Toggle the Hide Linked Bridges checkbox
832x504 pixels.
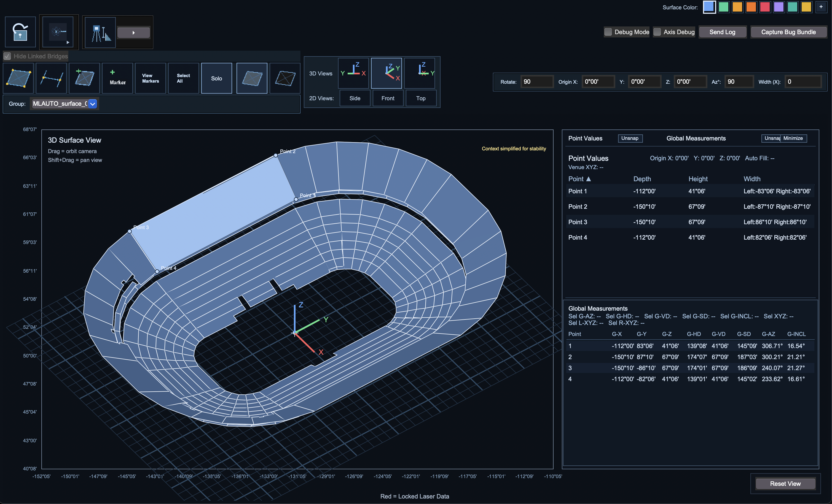[7, 56]
